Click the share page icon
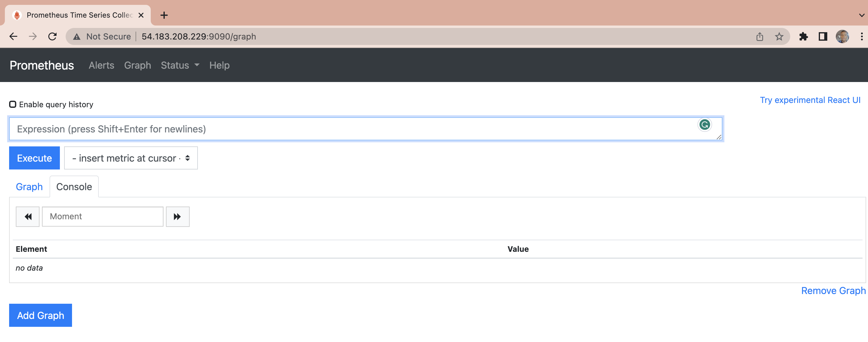Viewport: 868px width, 342px height. [759, 36]
